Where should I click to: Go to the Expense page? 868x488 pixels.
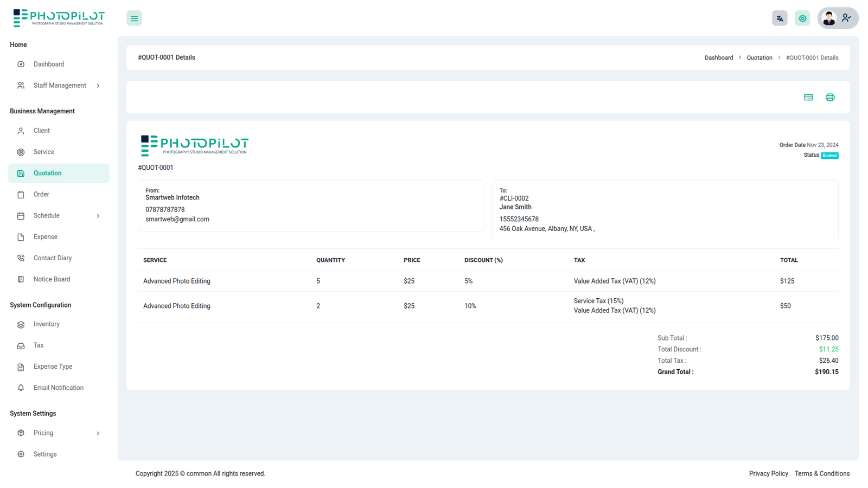[x=46, y=237]
